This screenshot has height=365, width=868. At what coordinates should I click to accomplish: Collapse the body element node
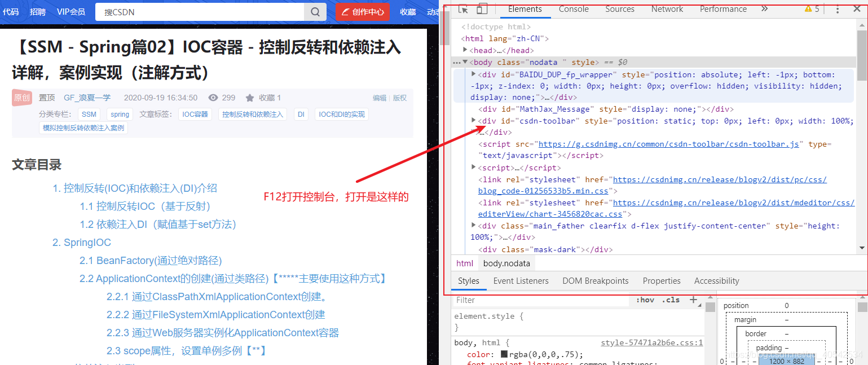(x=465, y=62)
